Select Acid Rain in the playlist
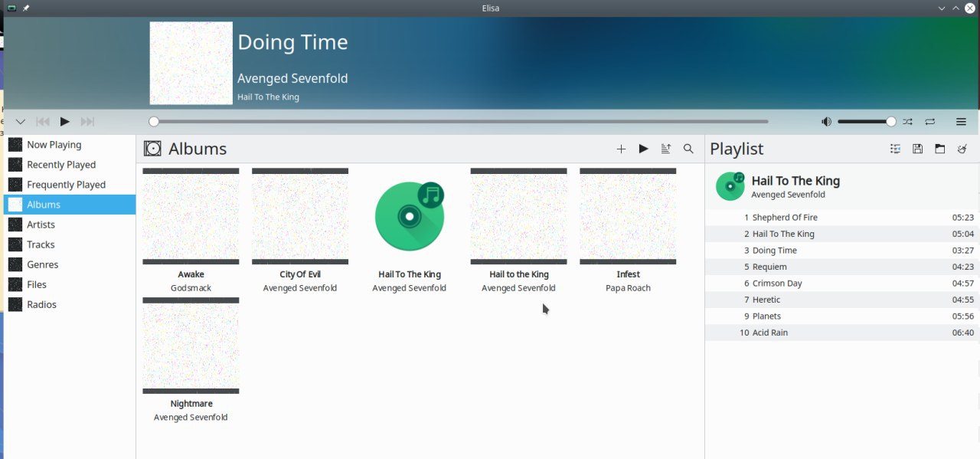The width and height of the screenshot is (980, 459). 842,333
